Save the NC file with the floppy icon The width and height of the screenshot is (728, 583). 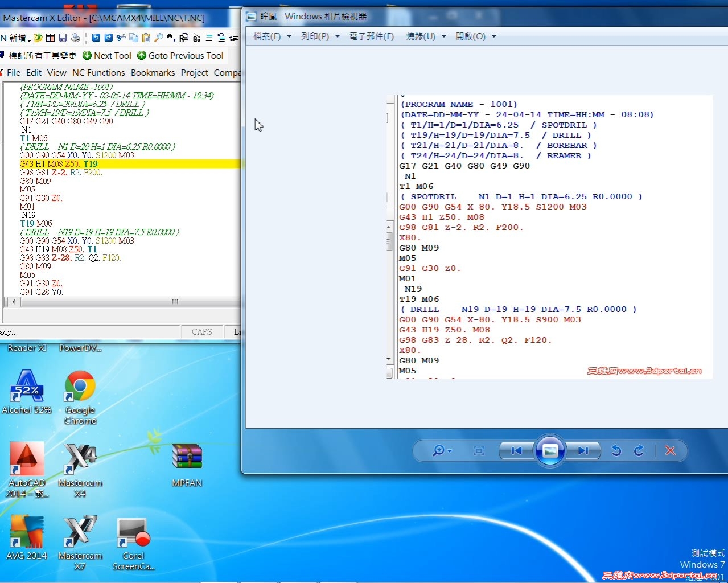[63, 38]
